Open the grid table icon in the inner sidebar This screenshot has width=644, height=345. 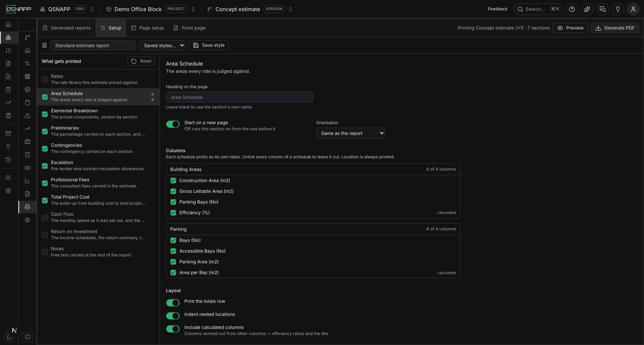coord(27,76)
